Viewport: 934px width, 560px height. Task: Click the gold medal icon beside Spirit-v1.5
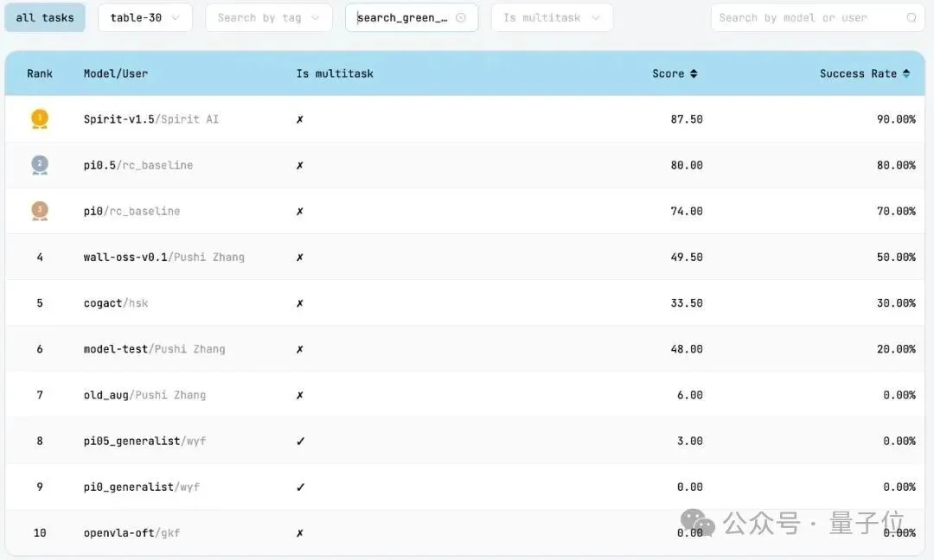coord(39,118)
